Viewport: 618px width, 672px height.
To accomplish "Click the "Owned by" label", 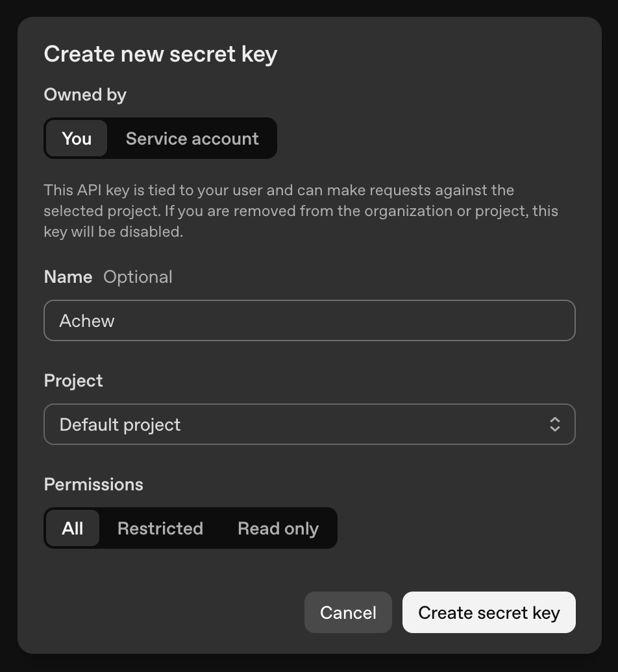I will (x=85, y=95).
